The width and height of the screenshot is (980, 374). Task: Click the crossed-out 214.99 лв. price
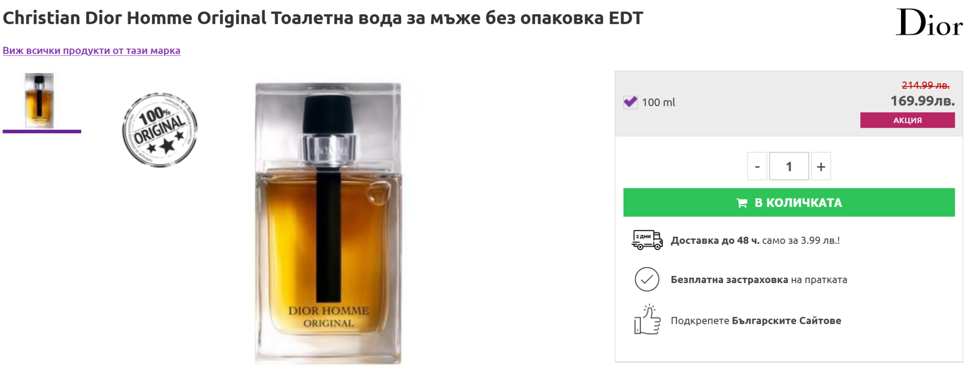pos(925,85)
